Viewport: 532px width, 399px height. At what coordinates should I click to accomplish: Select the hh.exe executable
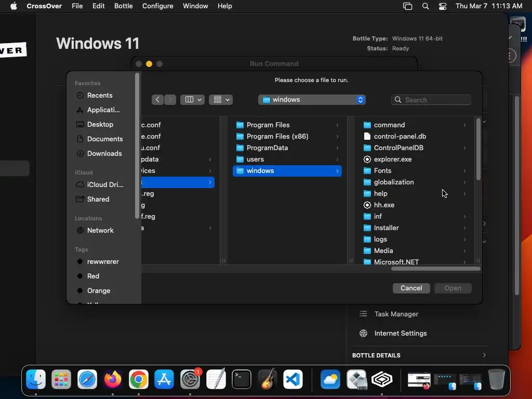pyautogui.click(x=384, y=205)
